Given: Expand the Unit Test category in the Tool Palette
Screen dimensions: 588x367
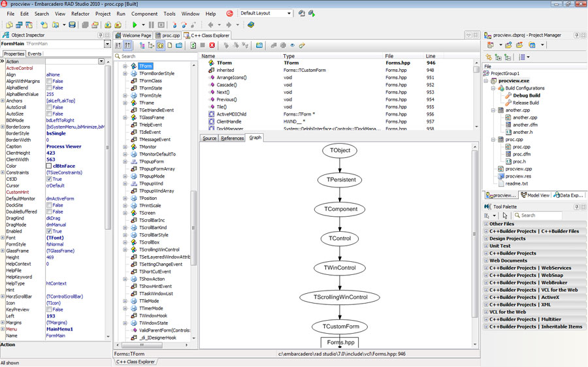Looking at the screenshot, I should [486, 246].
